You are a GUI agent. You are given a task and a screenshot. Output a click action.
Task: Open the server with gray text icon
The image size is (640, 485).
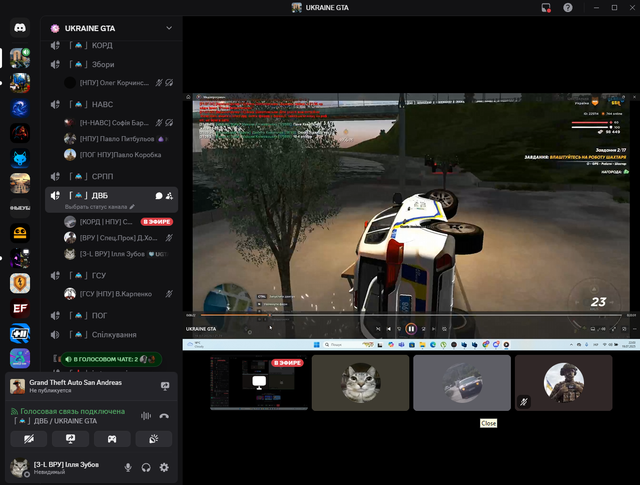(x=20, y=208)
